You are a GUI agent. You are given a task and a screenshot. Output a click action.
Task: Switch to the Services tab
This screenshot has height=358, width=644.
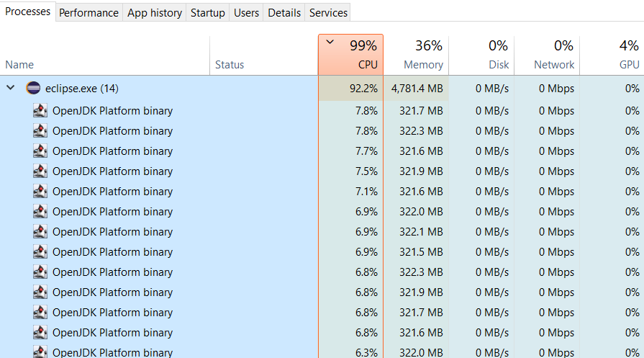[x=328, y=13]
